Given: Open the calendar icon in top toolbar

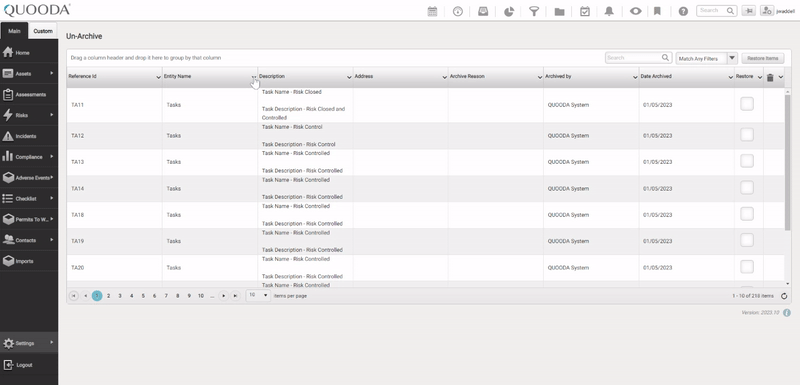Looking at the screenshot, I should coord(432,11).
